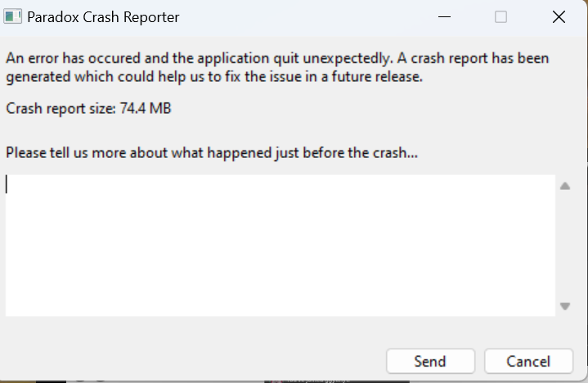Click the scrollbar down arrow
The height and width of the screenshot is (383, 588).
[564, 306]
